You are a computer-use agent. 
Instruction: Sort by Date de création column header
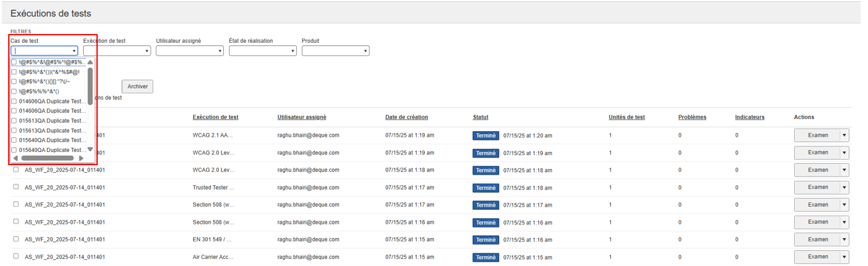tap(407, 117)
